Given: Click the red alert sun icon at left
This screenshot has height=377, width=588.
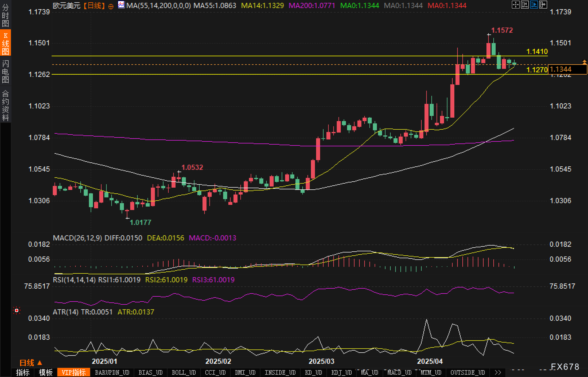Looking at the screenshot, I should pos(17,310).
